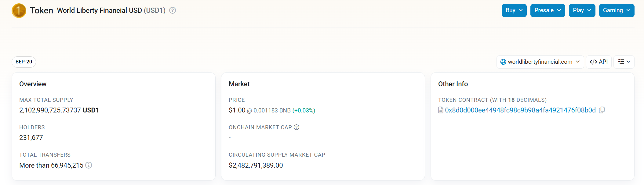Expand the Buy dropdown
Image resolution: width=644 pixels, height=185 pixels.
[514, 10]
